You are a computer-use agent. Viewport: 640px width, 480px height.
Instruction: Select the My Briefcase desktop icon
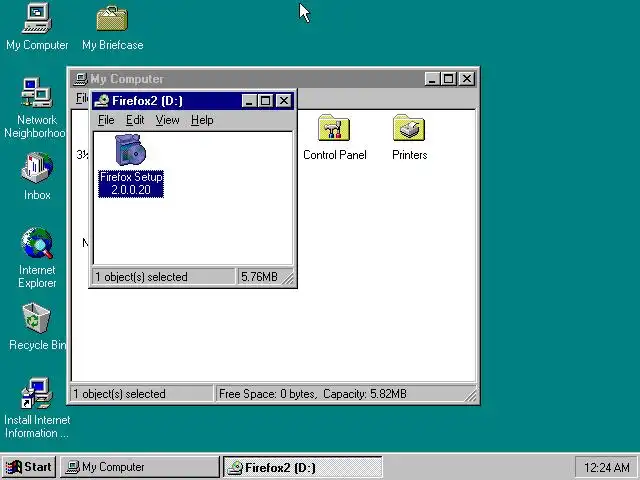(112, 19)
